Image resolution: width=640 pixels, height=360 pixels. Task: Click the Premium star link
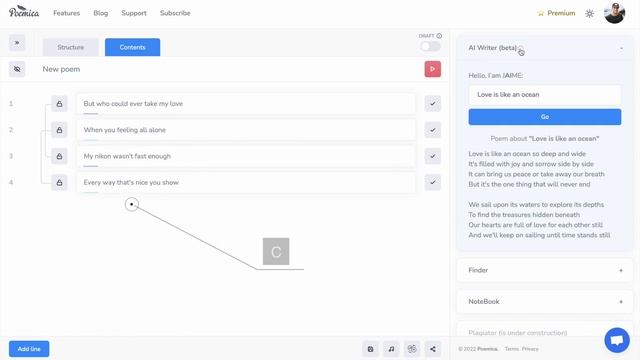tap(556, 13)
